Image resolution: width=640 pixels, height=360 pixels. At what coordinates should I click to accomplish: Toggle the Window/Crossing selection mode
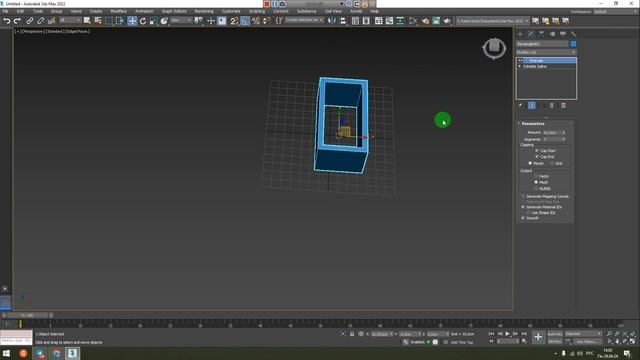[120, 20]
